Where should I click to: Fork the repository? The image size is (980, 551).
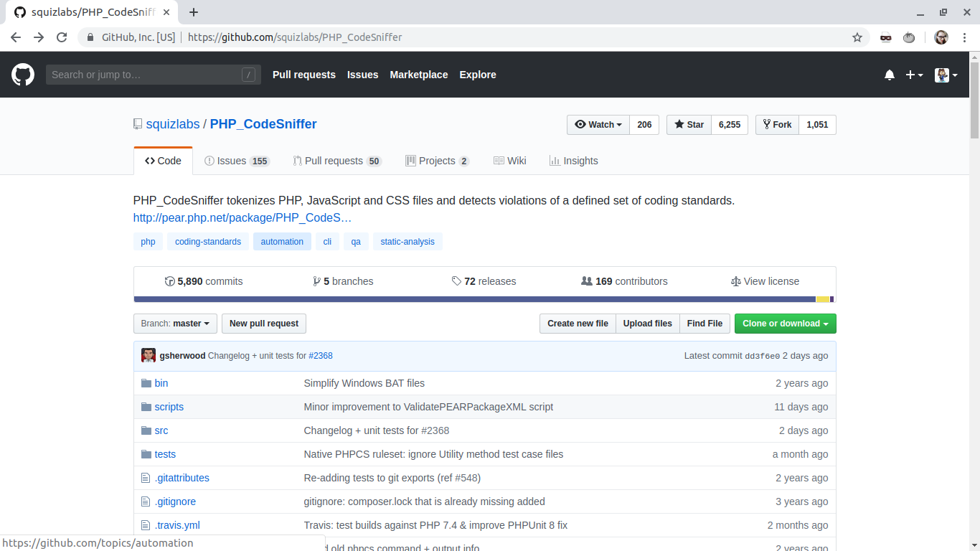coord(777,125)
